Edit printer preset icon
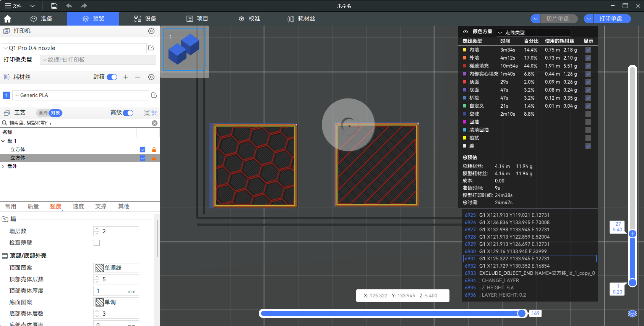The height and width of the screenshot is (326, 644). tap(151, 48)
